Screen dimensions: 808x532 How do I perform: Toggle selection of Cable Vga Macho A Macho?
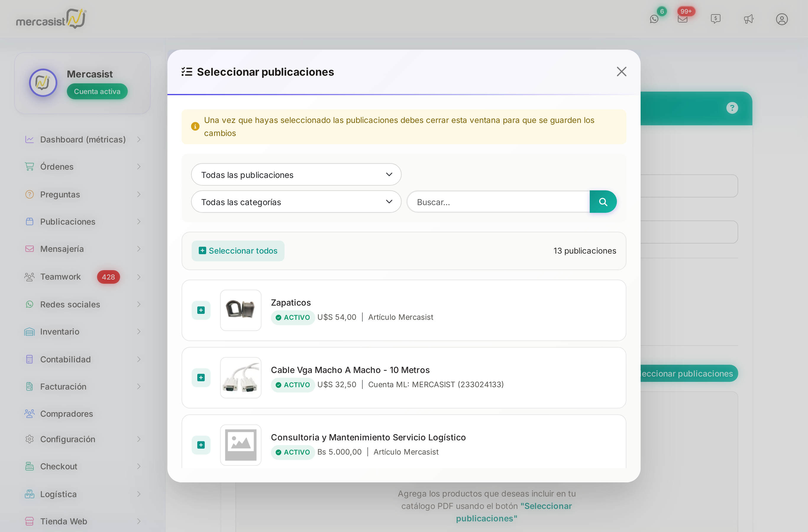(x=201, y=378)
